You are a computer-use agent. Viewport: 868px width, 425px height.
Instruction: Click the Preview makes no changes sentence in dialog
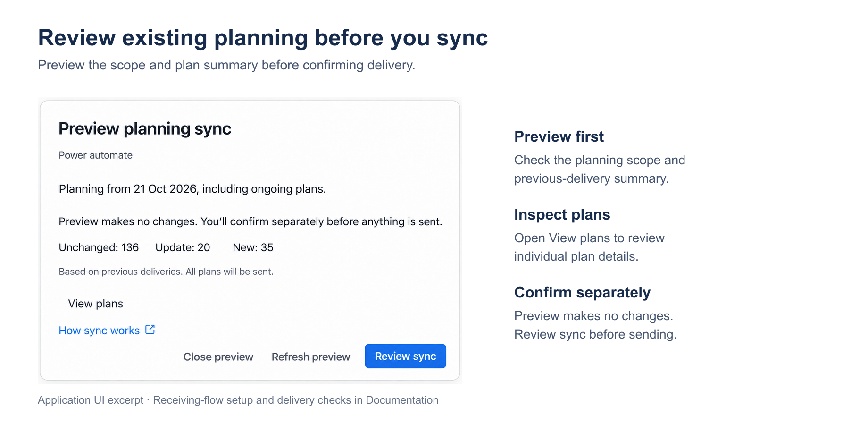250,221
